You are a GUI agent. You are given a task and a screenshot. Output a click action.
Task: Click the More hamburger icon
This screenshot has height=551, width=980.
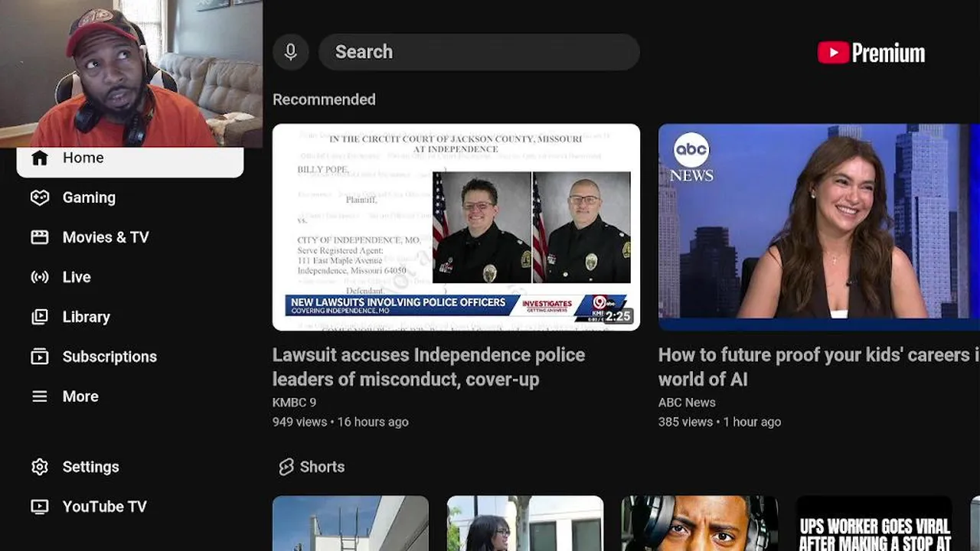coord(40,396)
